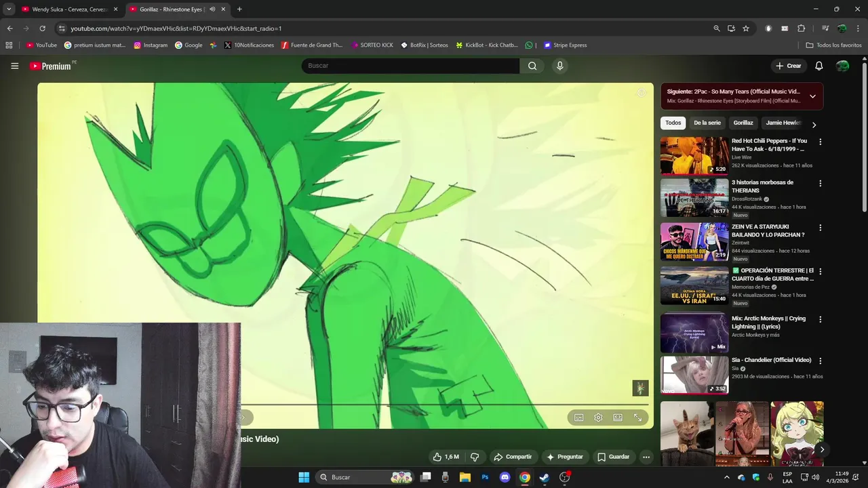868x488 pixels.
Task: Click the search magnifier button
Action: [x=532, y=66]
